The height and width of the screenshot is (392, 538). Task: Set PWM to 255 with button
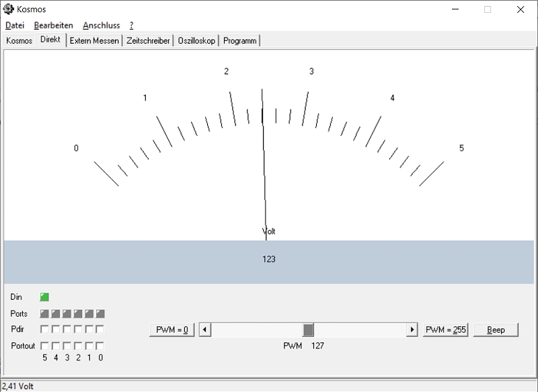click(445, 330)
